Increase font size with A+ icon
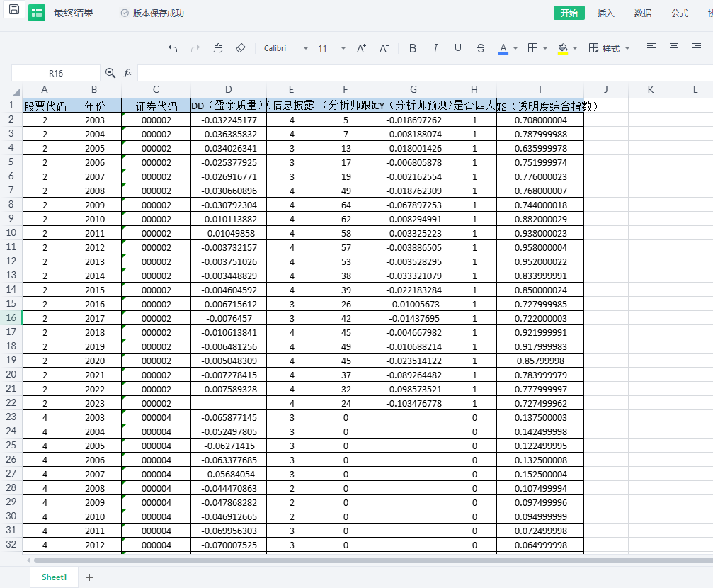 (362, 48)
